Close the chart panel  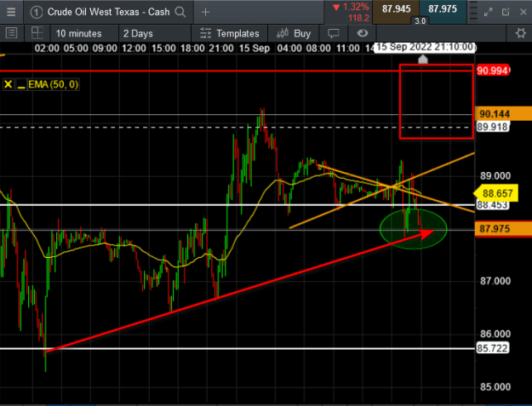pos(523,12)
